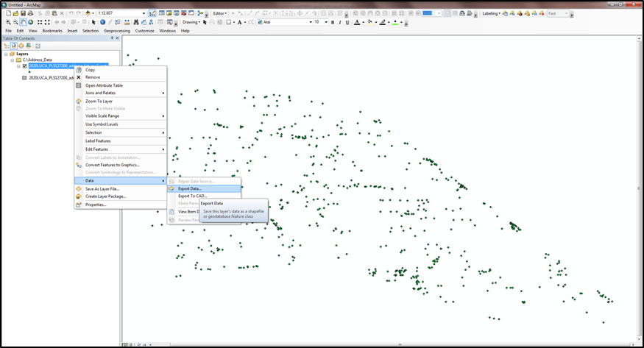The width and height of the screenshot is (644, 348).
Task: Click the Print icon
Action: 29,13
